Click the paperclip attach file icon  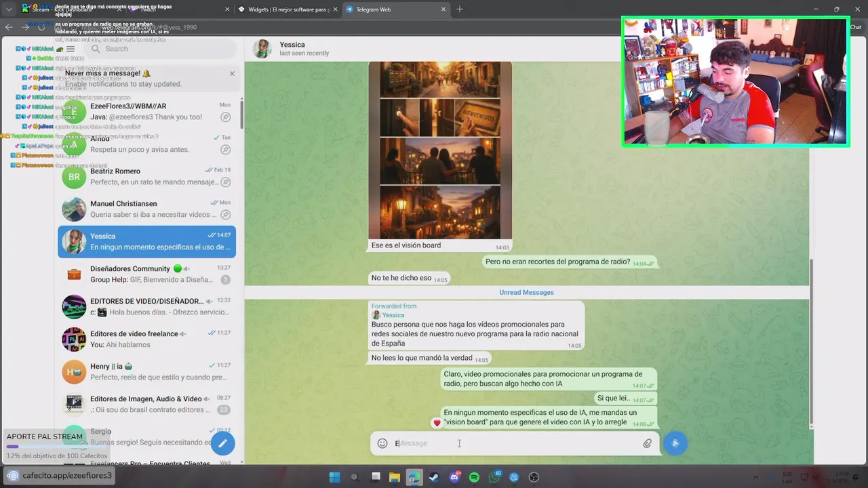pos(647,443)
